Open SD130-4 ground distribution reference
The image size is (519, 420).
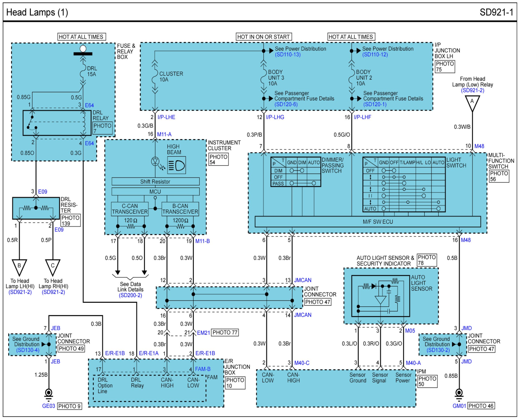(x=28, y=350)
